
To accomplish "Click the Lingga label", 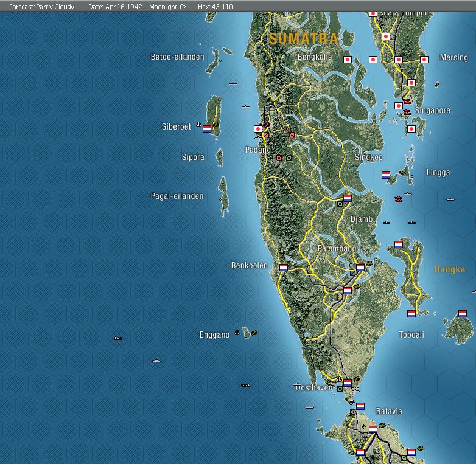I will (438, 173).
